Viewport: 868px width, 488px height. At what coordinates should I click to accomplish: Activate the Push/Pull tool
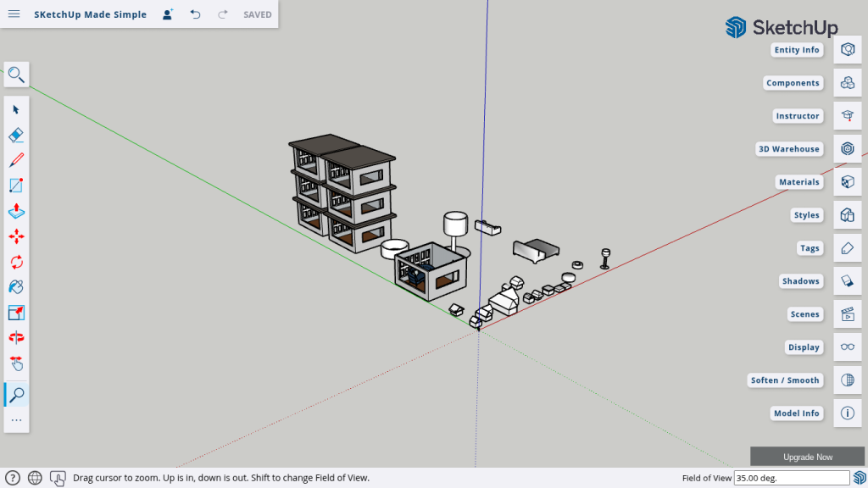click(x=16, y=211)
